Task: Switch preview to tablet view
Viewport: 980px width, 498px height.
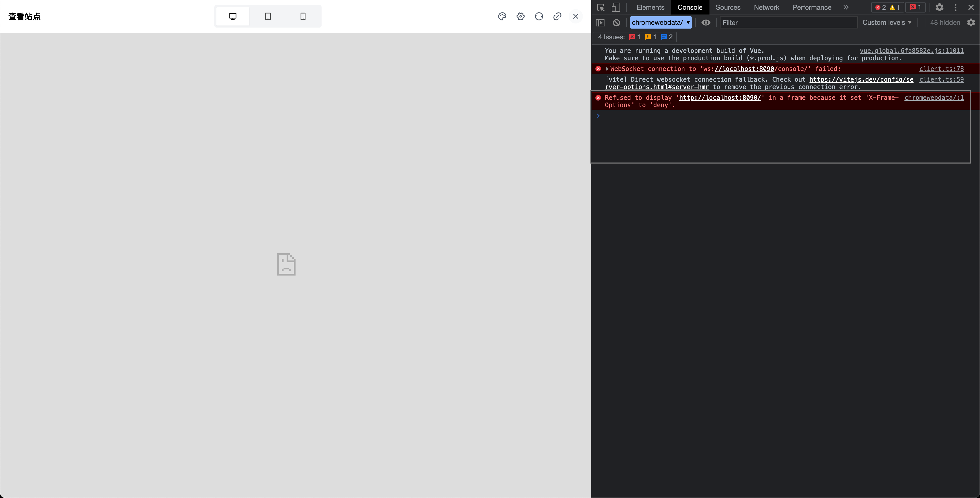Action: [268, 16]
